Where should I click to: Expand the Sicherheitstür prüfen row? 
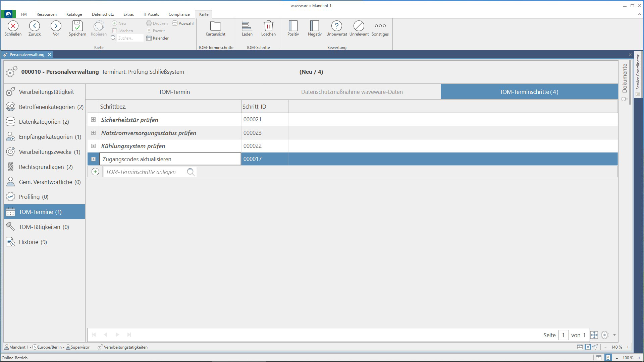coord(94,120)
